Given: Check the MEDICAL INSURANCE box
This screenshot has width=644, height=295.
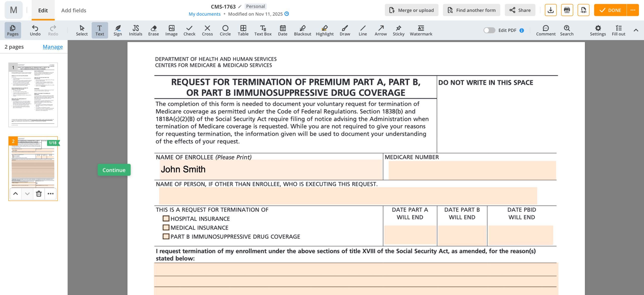Looking at the screenshot, I should [x=166, y=227].
